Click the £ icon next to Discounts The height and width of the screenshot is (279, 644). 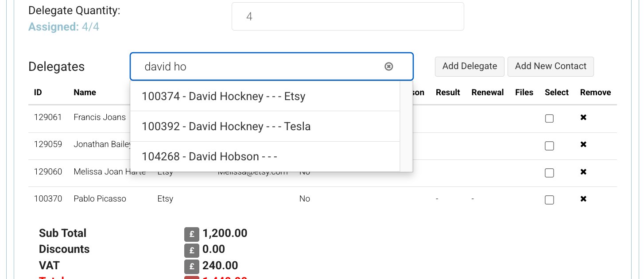click(192, 250)
